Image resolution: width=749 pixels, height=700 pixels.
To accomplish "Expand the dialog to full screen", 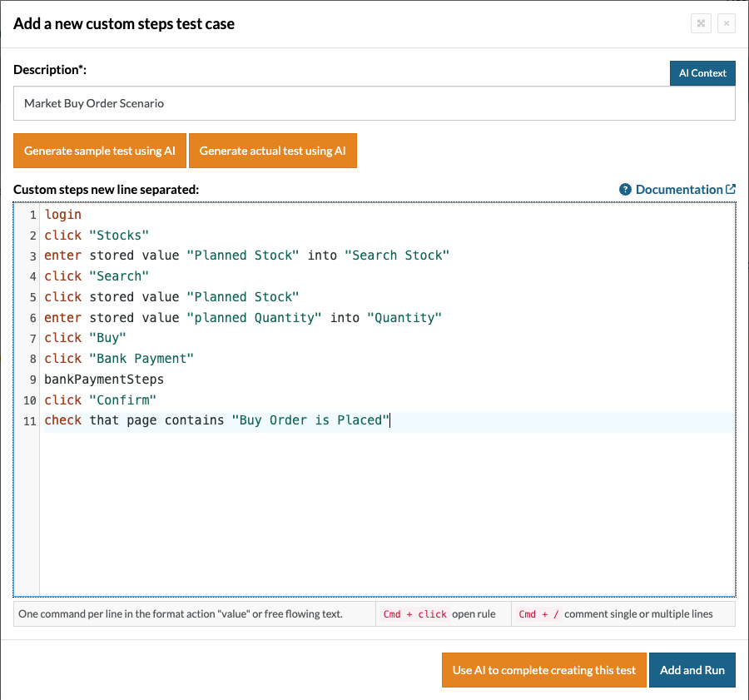I will [701, 24].
